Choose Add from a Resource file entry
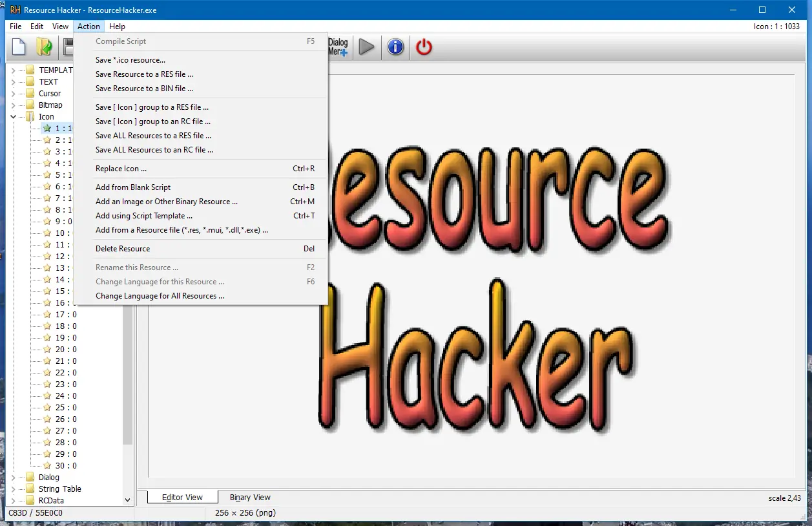812x526 pixels. [x=201, y=230]
